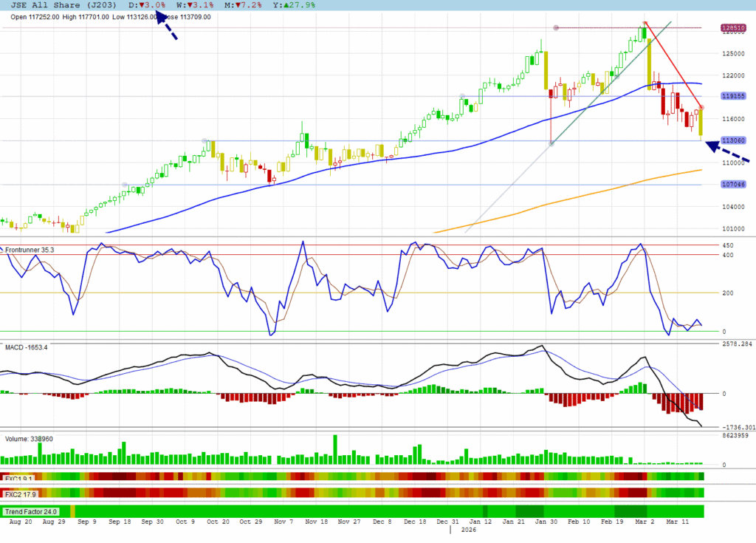Image resolution: width=756 pixels, height=543 pixels.
Task: Select the yearly change Y: 27.9% indicator
Action: pos(295,5)
